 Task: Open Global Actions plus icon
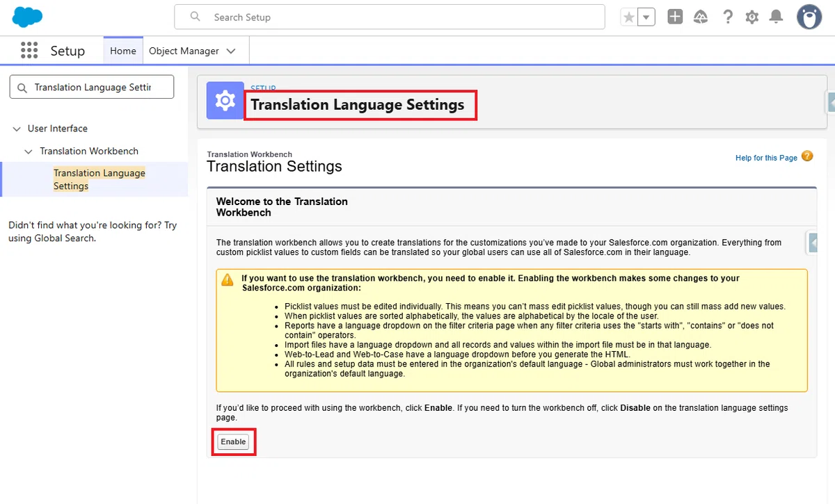[675, 17]
